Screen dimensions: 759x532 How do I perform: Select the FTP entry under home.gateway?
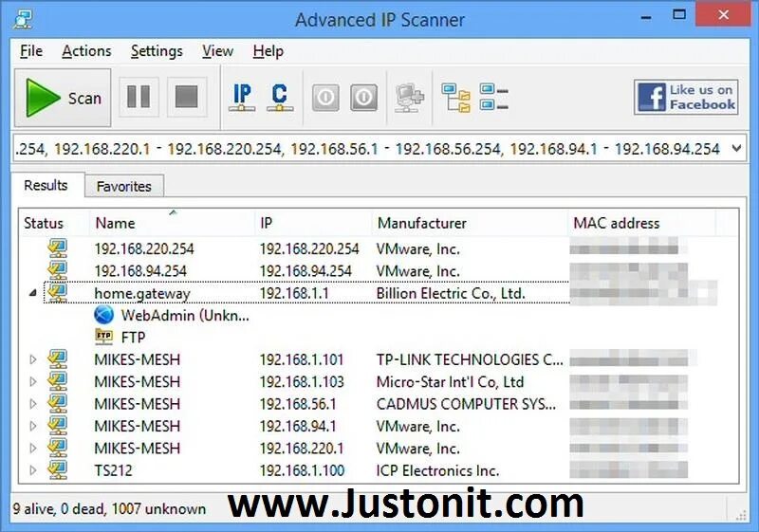(x=133, y=337)
